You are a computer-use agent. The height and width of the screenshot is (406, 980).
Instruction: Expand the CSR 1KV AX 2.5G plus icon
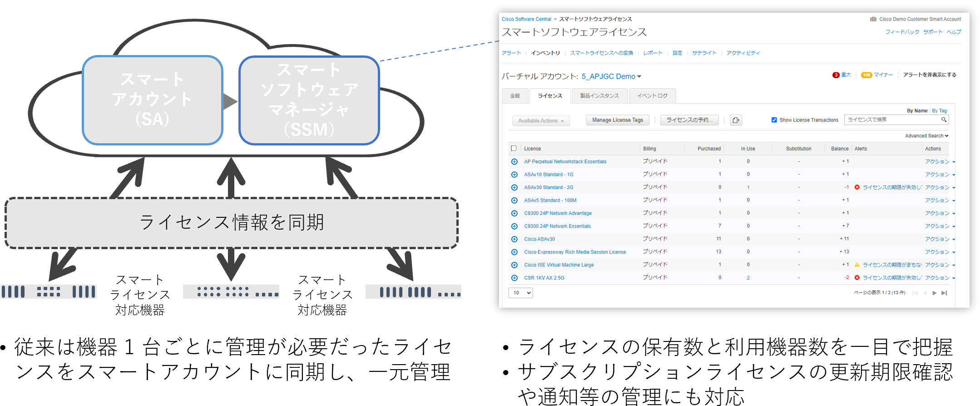pyautogui.click(x=514, y=278)
